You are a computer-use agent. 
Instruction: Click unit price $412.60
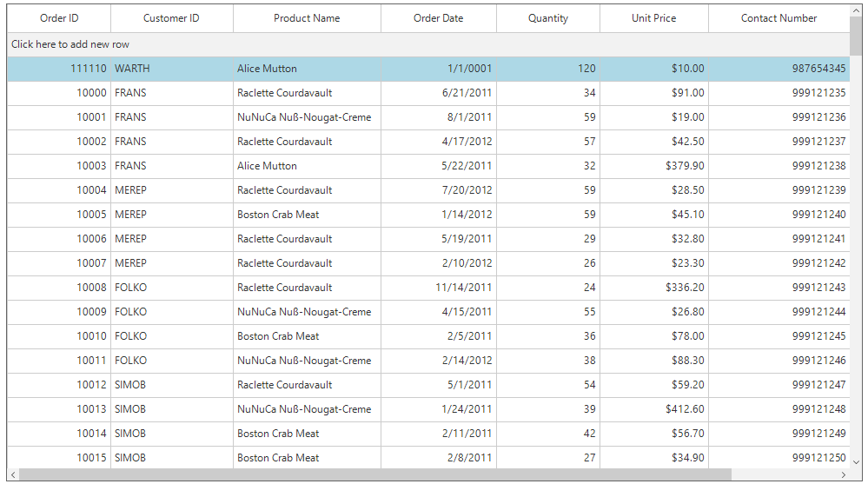pyautogui.click(x=653, y=410)
